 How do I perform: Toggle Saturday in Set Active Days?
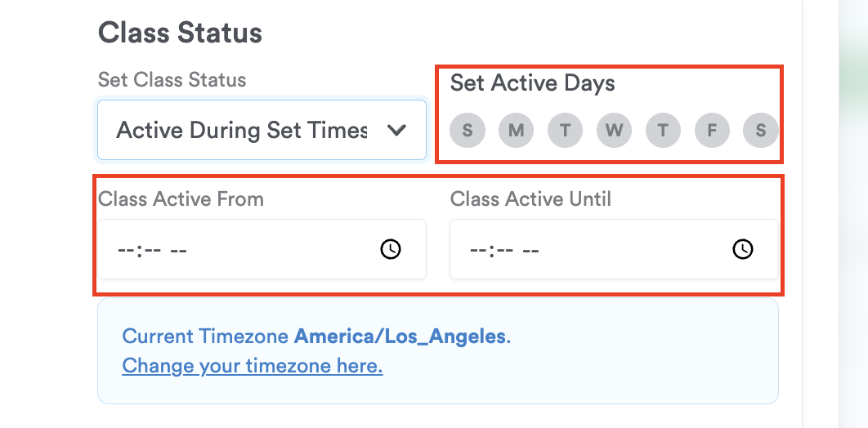(x=761, y=130)
